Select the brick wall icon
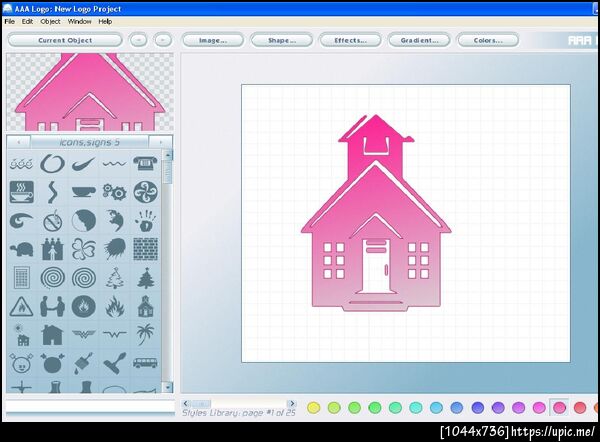This screenshot has height=442, width=600. (x=145, y=249)
